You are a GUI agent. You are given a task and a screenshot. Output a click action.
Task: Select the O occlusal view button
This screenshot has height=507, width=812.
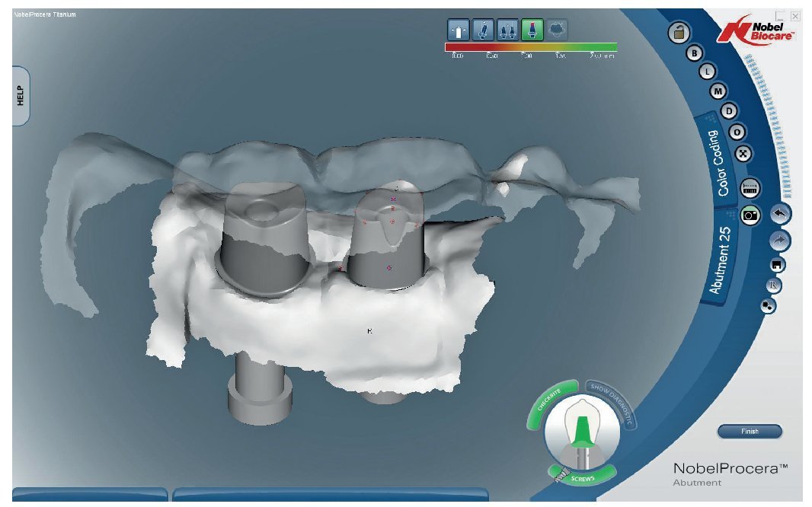(x=737, y=132)
